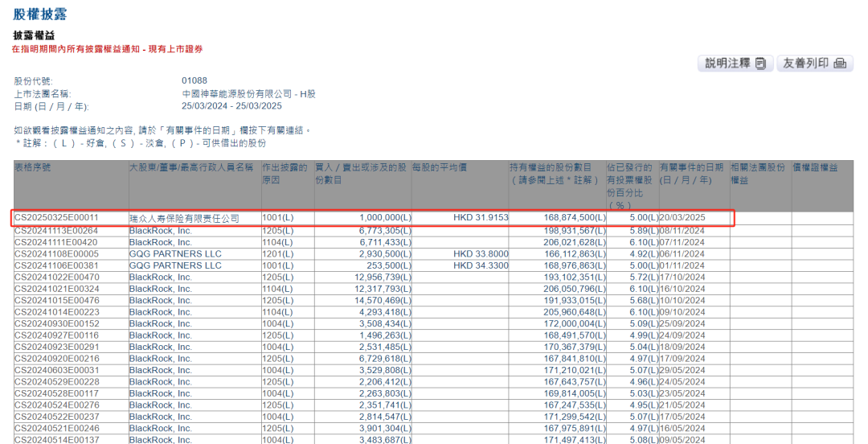Click the 友善列印 print-friendly button
The image size is (868, 444).
pyautogui.click(x=814, y=64)
